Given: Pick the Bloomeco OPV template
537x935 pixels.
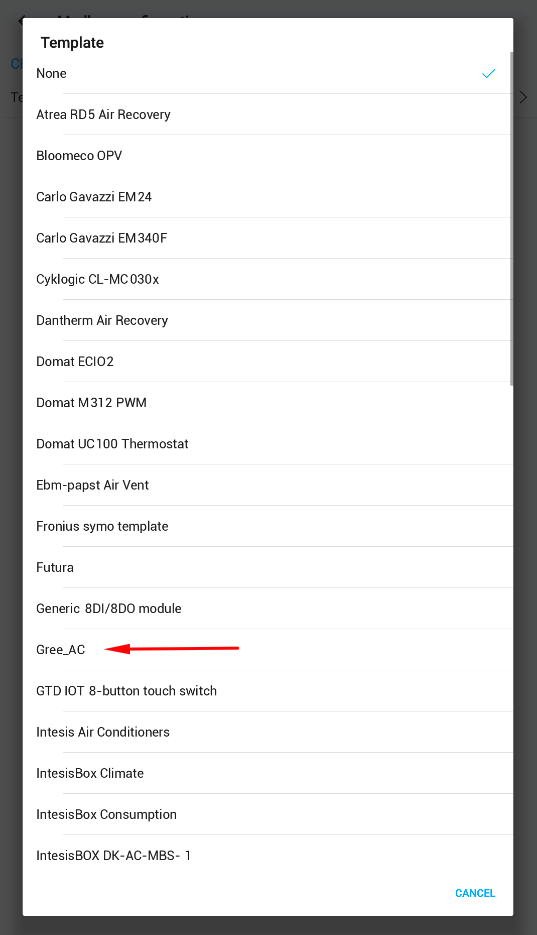Looking at the screenshot, I should (x=268, y=156).
